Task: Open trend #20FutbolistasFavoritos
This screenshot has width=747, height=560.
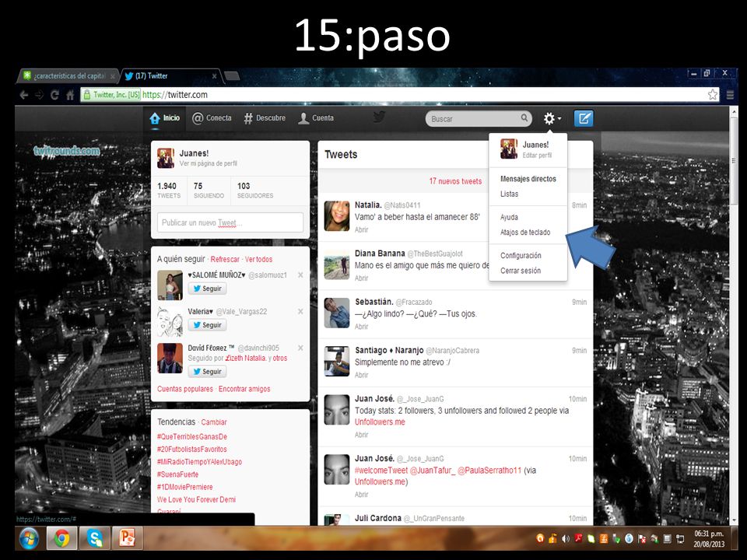Action: click(192, 449)
